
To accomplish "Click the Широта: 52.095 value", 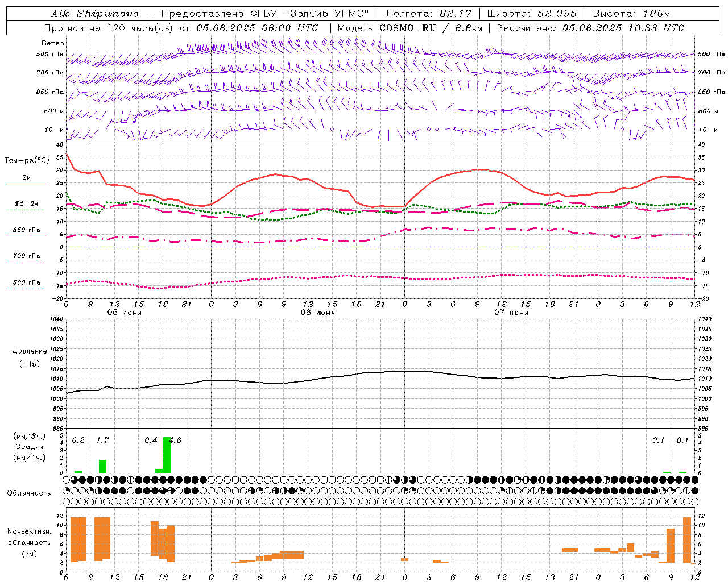I will [532, 14].
